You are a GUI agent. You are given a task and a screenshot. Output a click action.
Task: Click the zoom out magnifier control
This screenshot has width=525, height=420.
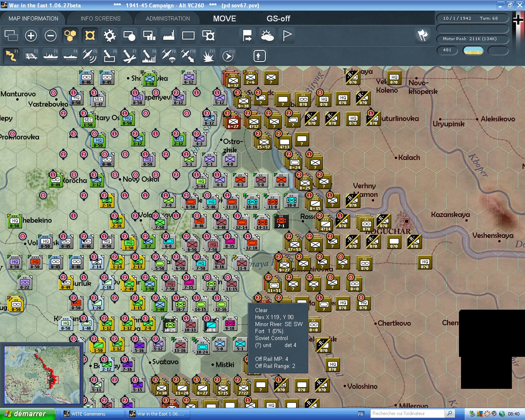[50, 36]
